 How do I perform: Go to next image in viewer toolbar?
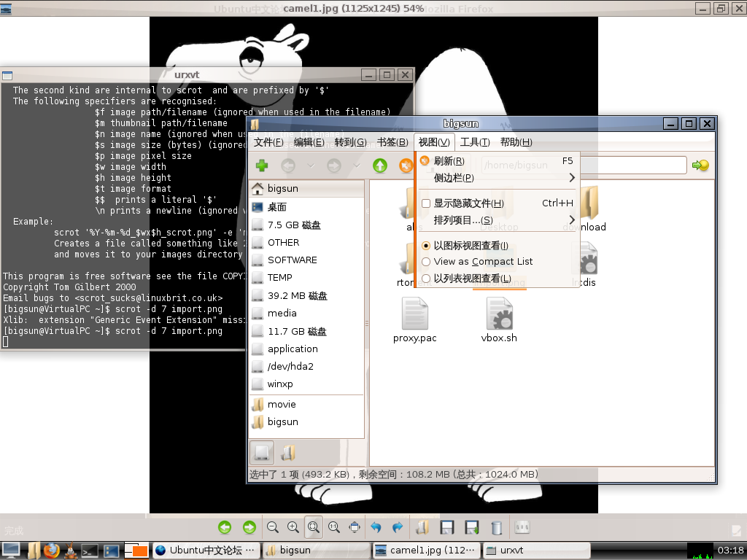[249, 527]
